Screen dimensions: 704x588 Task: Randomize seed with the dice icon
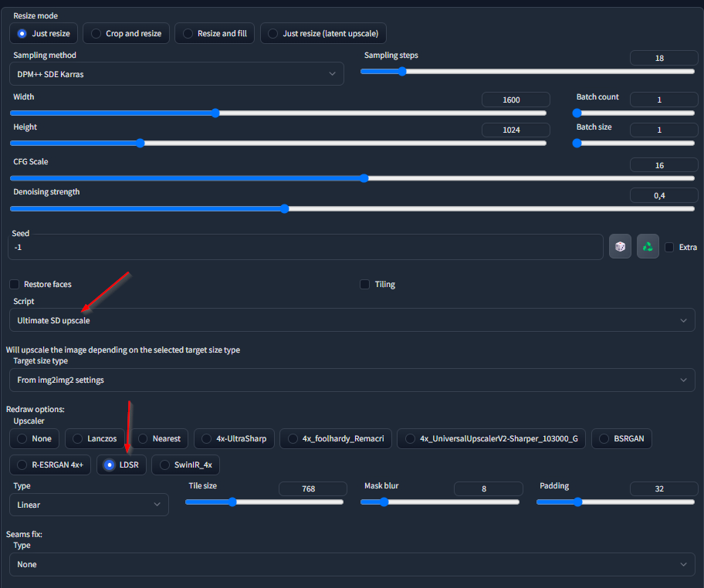coord(620,246)
